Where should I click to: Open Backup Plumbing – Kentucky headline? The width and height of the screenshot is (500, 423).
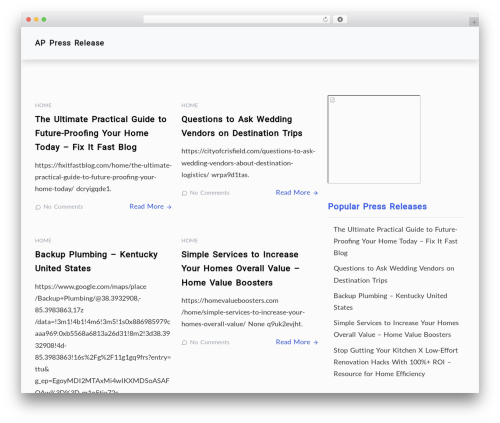(96, 261)
